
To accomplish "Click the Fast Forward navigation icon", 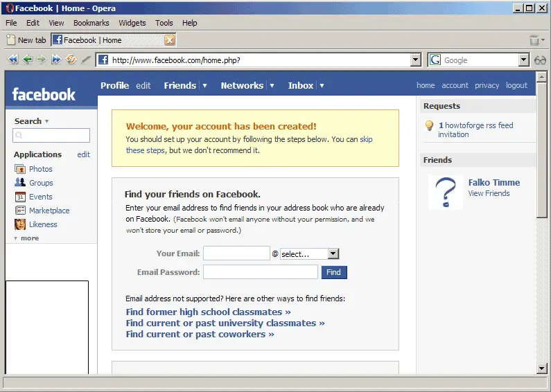I will coord(56,60).
